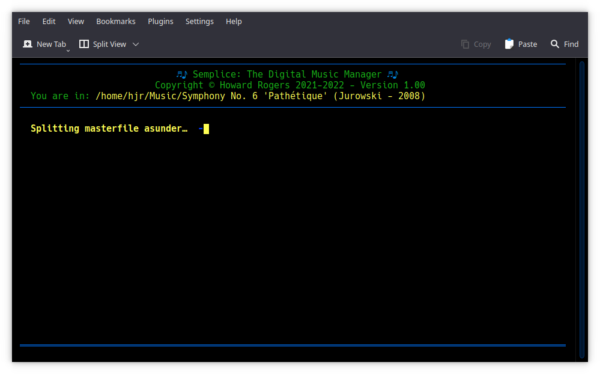Image resolution: width=600 pixels, height=374 pixels.
Task: Click the Find toolbar label
Action: point(571,44)
